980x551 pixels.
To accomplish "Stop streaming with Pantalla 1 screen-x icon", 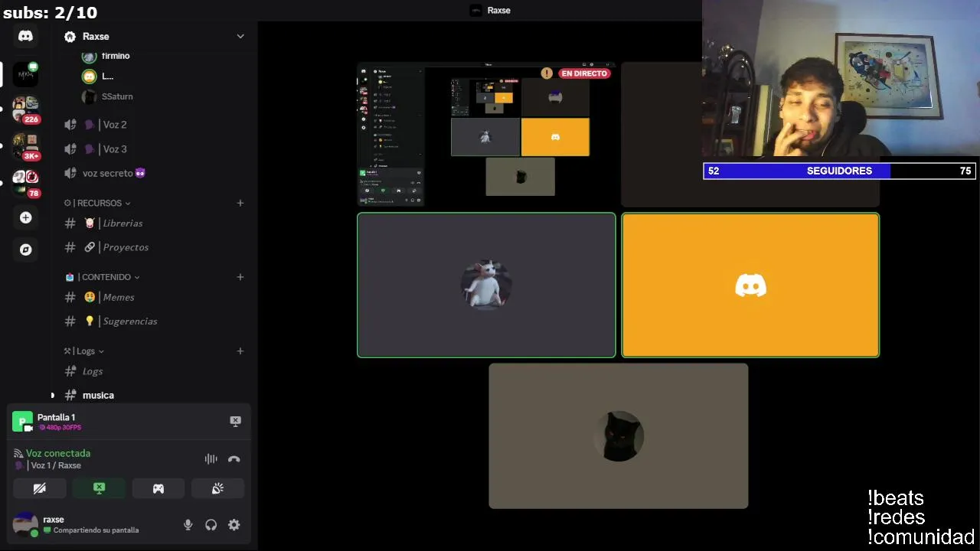I will click(235, 421).
